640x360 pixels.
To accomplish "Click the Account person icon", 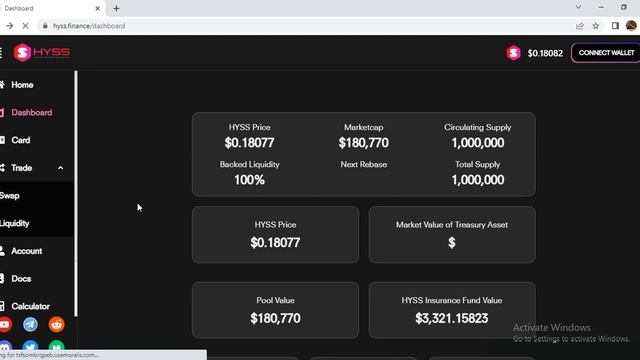I will click(2, 251).
